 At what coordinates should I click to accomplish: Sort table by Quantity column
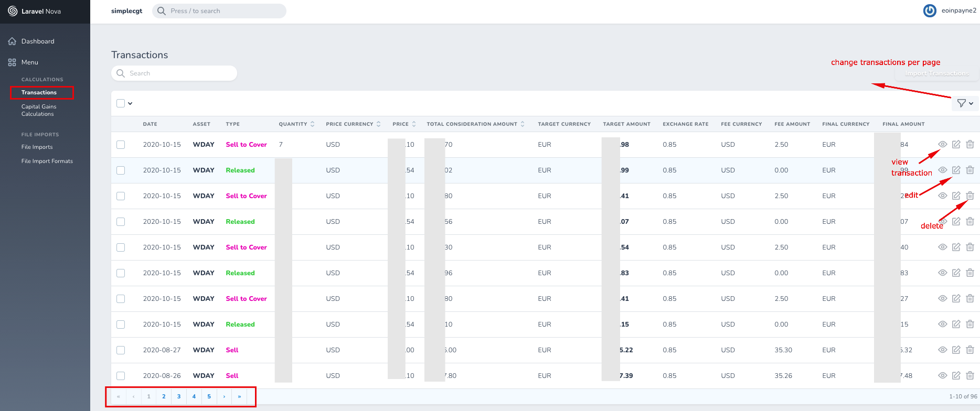[296, 124]
